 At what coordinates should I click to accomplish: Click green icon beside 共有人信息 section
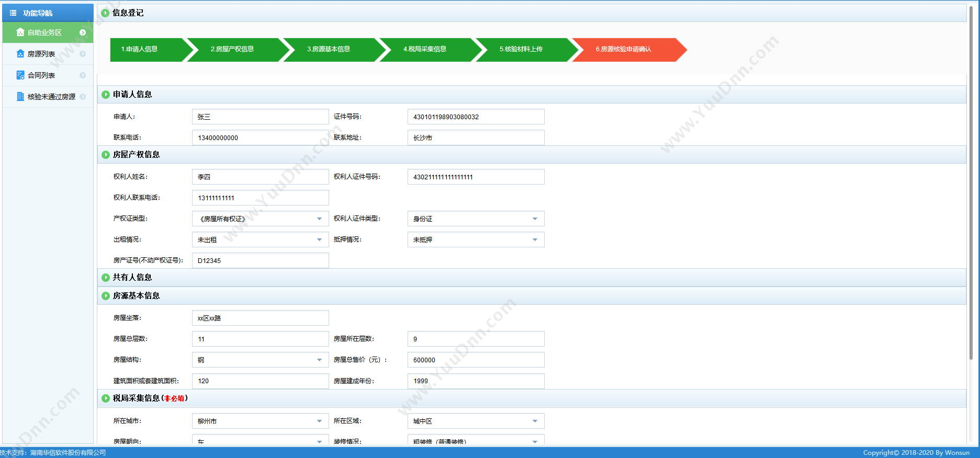click(106, 278)
